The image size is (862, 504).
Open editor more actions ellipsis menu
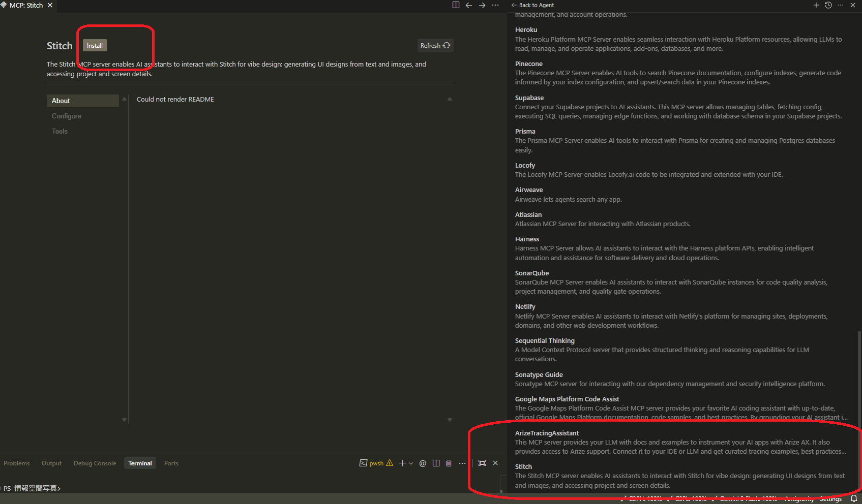coord(495,5)
